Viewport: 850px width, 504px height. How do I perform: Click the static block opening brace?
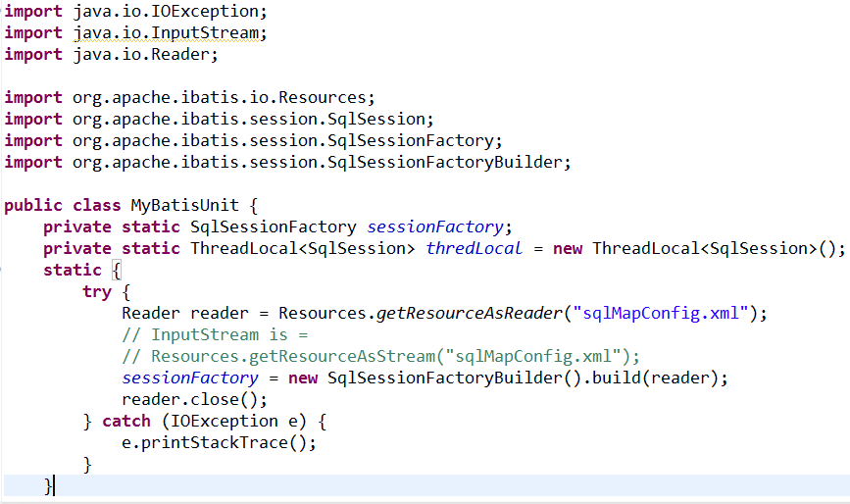point(116,270)
